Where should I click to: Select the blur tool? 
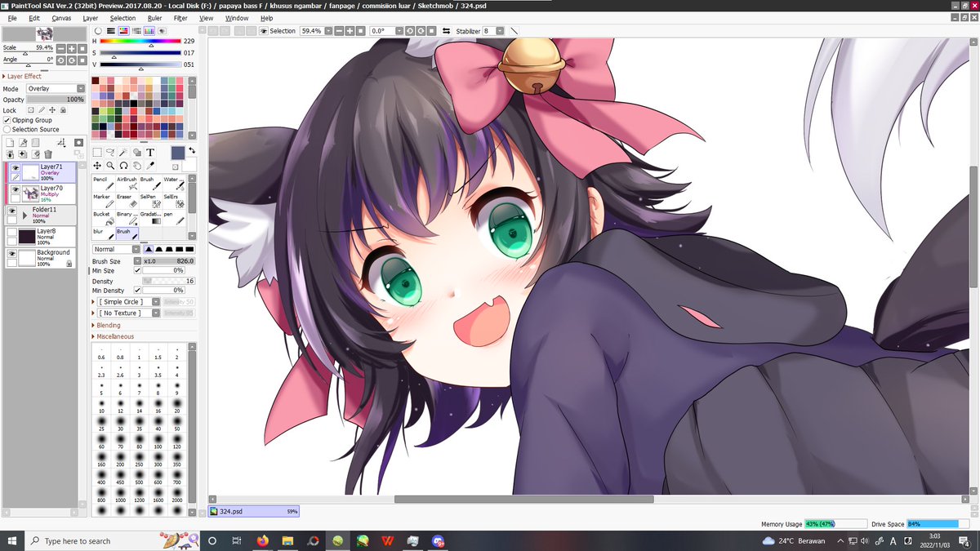click(x=103, y=235)
